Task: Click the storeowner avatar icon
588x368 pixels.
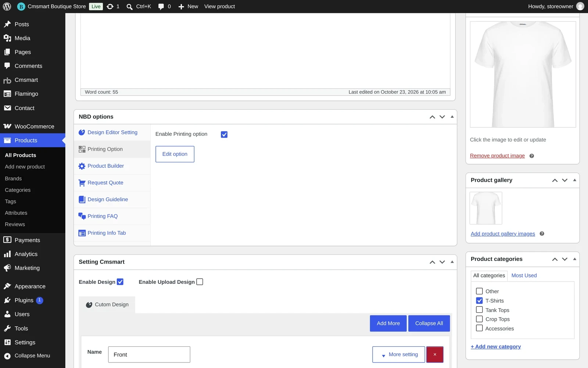Action: [x=580, y=6]
